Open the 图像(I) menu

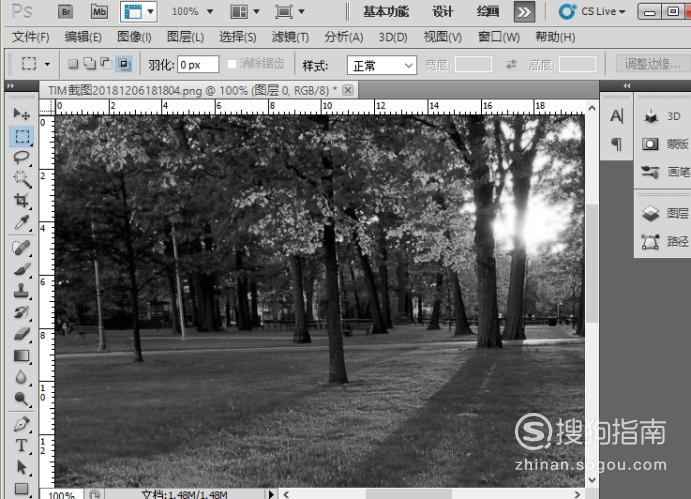click(x=134, y=37)
